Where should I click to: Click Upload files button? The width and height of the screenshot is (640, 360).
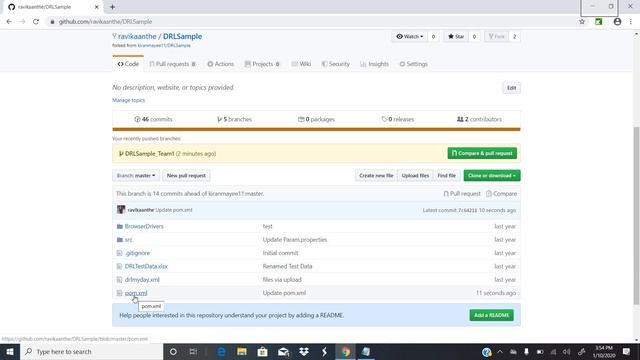415,176
